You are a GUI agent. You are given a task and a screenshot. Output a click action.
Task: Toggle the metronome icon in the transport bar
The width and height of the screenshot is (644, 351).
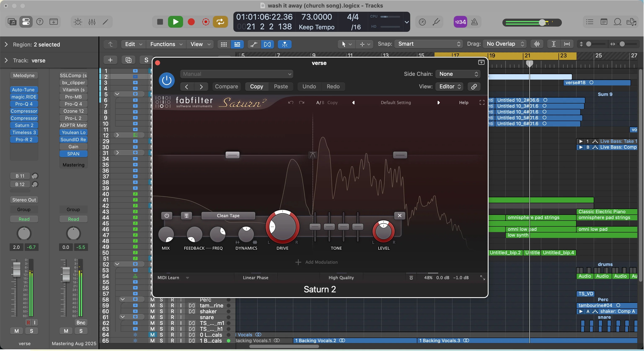(474, 22)
